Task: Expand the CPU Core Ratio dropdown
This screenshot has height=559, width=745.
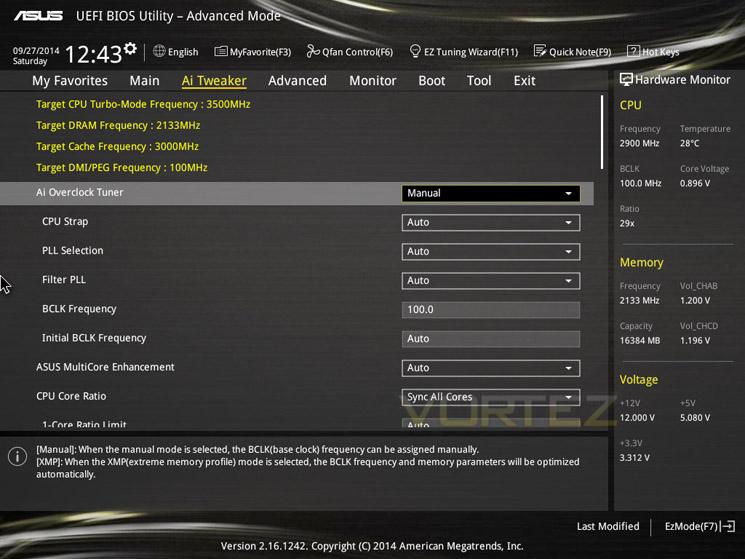Action: (x=490, y=397)
